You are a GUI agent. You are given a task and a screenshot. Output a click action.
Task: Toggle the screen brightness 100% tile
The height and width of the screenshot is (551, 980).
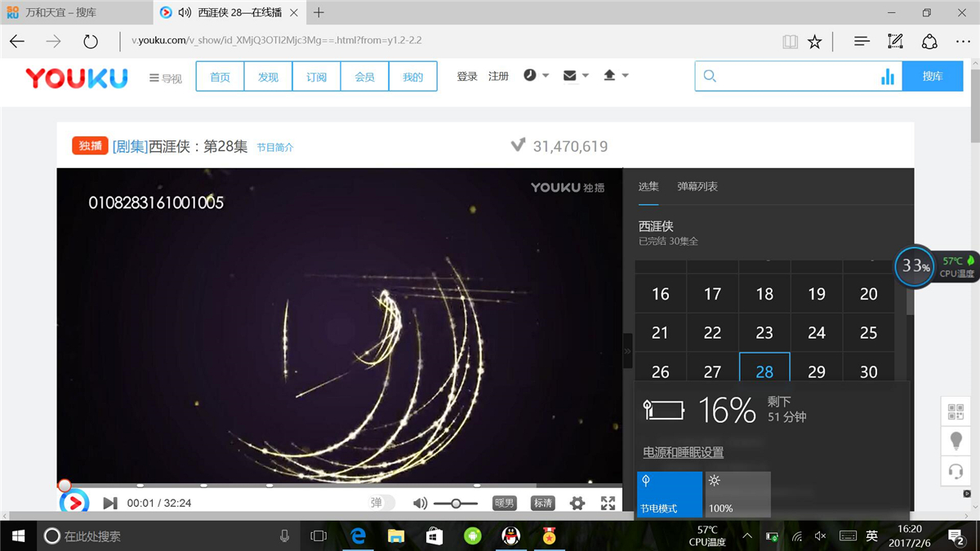(737, 494)
